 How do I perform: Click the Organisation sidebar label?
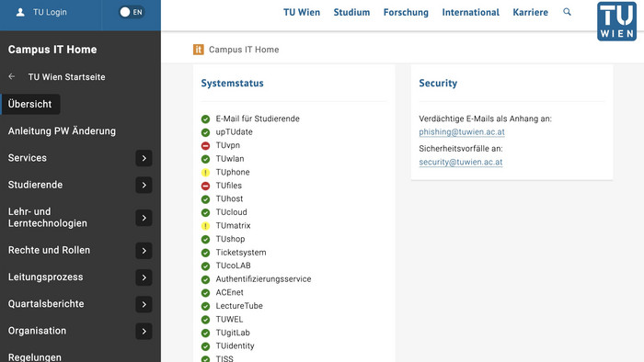[x=37, y=331]
